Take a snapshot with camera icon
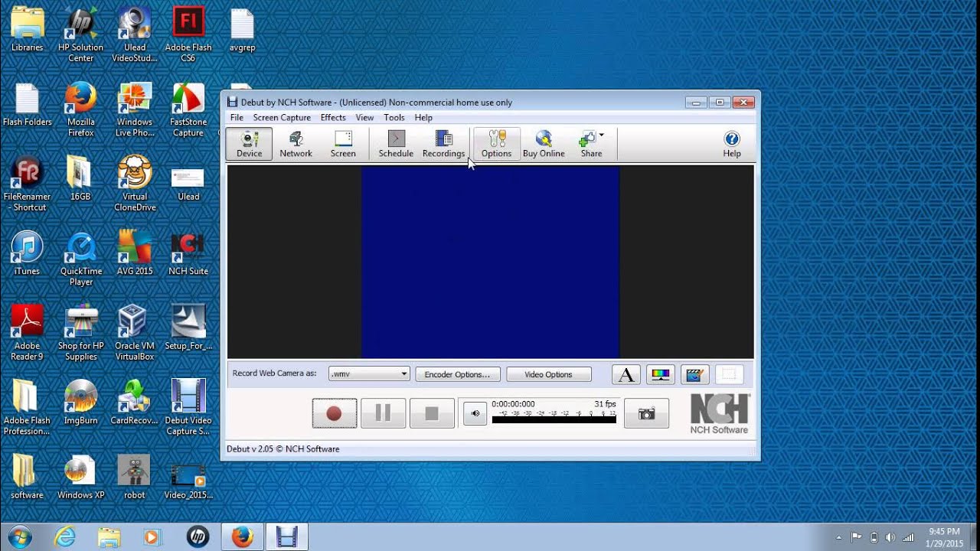 646,413
